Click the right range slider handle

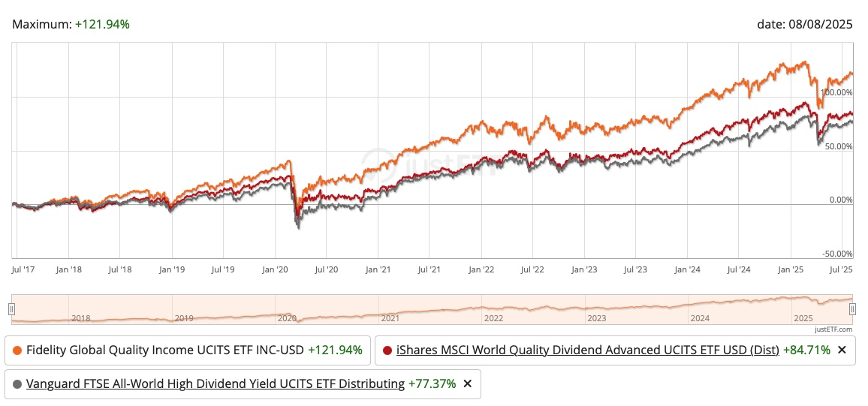[x=852, y=308]
